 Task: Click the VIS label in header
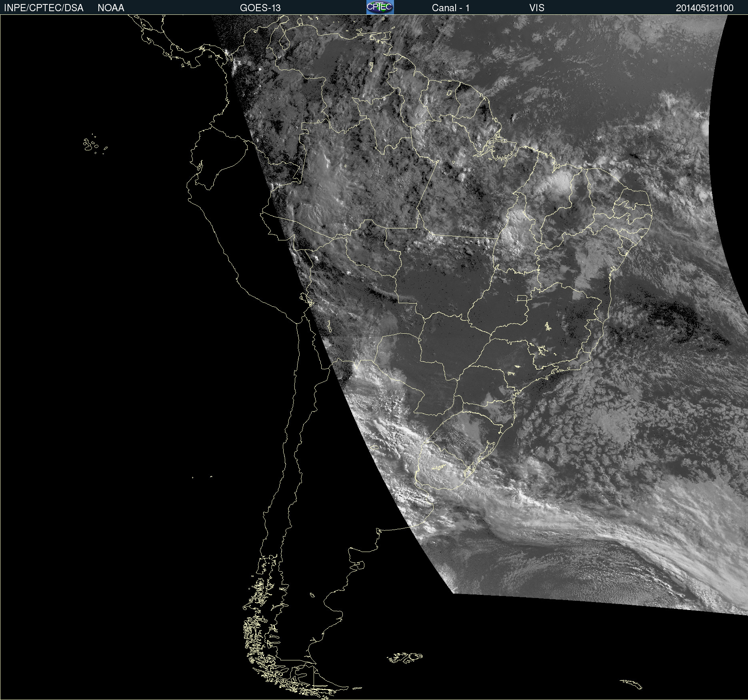click(537, 8)
